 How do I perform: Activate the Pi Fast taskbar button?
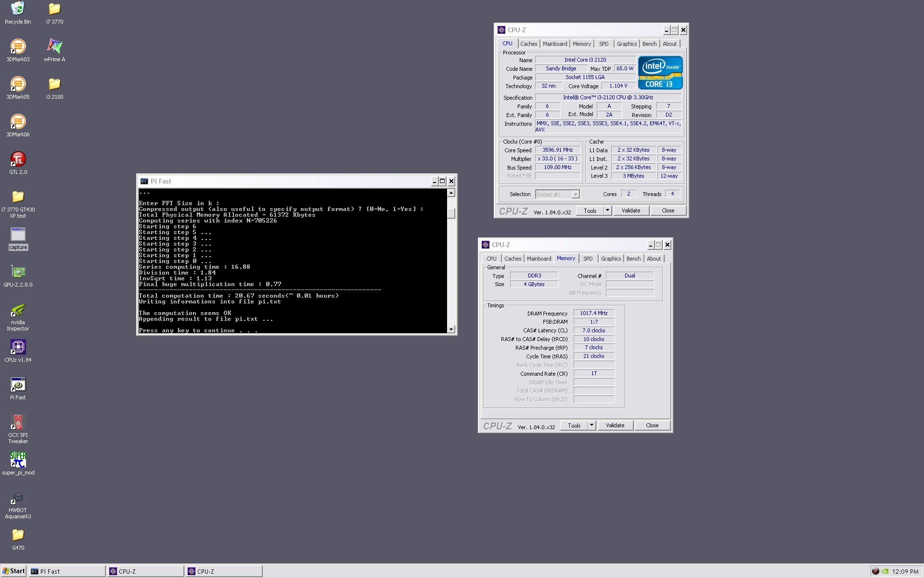coord(67,571)
